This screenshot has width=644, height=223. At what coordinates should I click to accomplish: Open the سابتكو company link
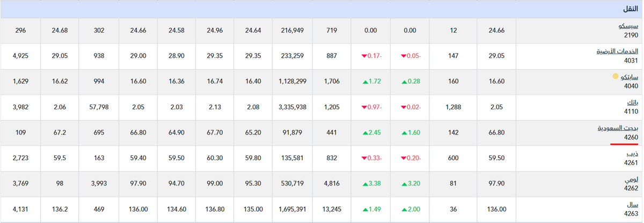630,77
